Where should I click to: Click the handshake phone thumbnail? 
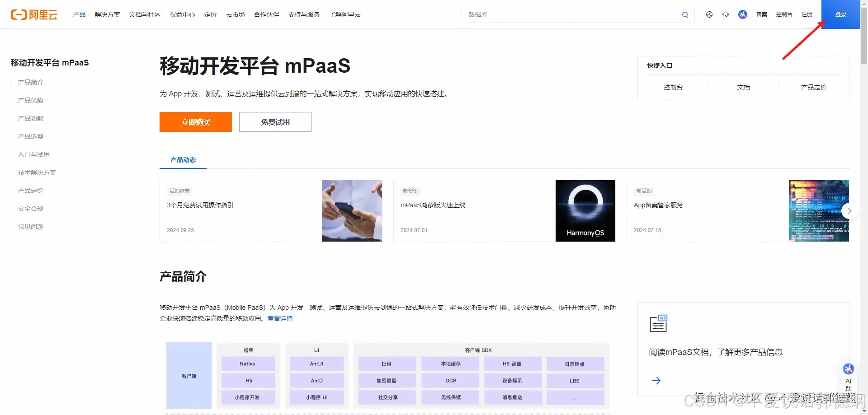coord(352,211)
